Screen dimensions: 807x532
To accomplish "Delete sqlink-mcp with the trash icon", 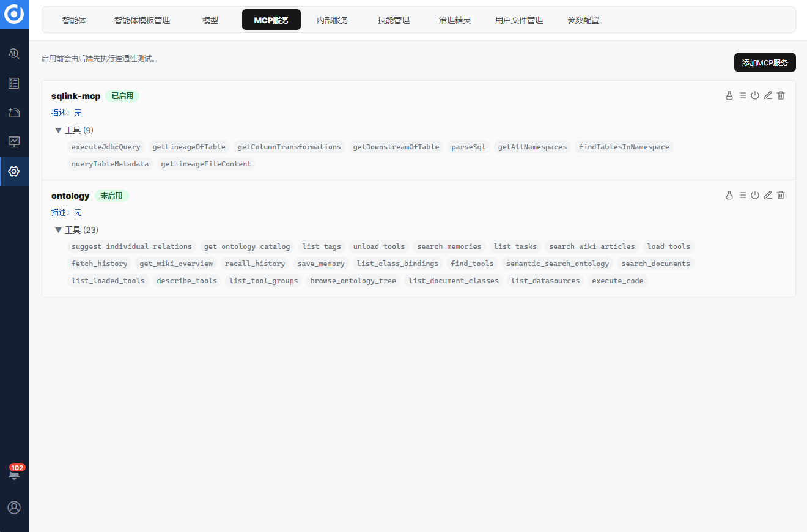I will tap(781, 95).
